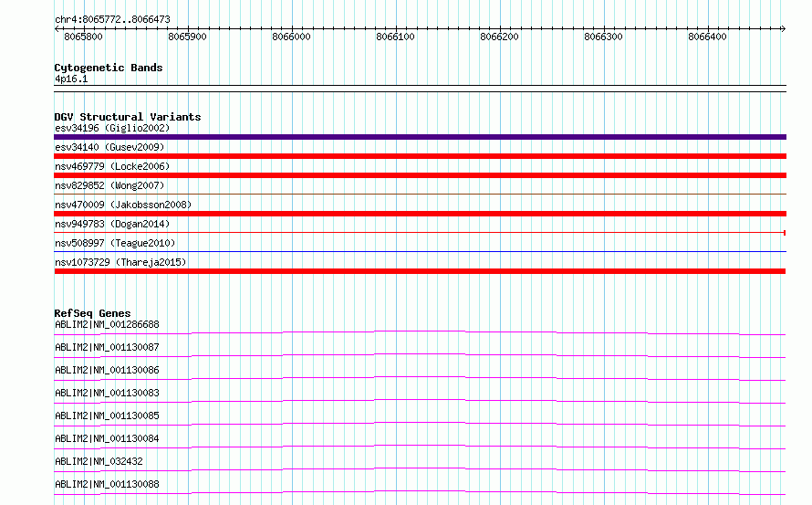Click the RefSeq Genes track title
Image resolution: width=812 pixels, height=505 pixels.
click(92, 313)
